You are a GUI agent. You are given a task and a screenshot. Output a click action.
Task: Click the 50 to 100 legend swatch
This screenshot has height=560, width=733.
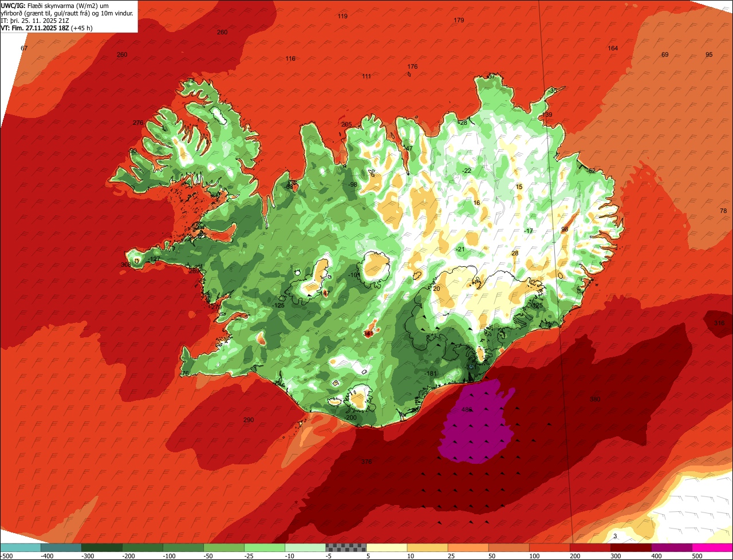(x=509, y=547)
